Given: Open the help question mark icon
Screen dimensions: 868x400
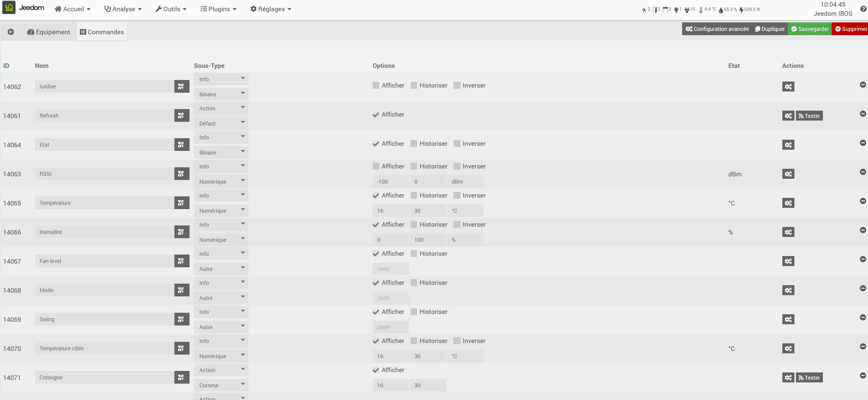Looking at the screenshot, I should pyautogui.click(x=863, y=9).
